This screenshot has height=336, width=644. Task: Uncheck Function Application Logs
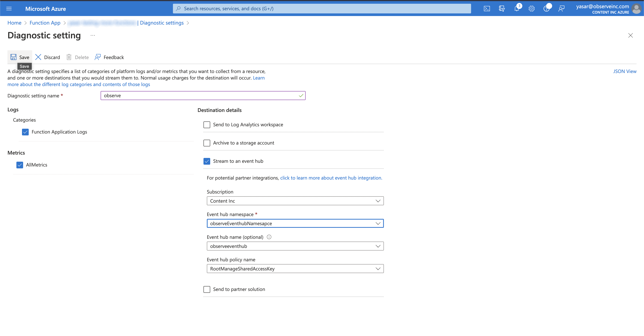25,132
